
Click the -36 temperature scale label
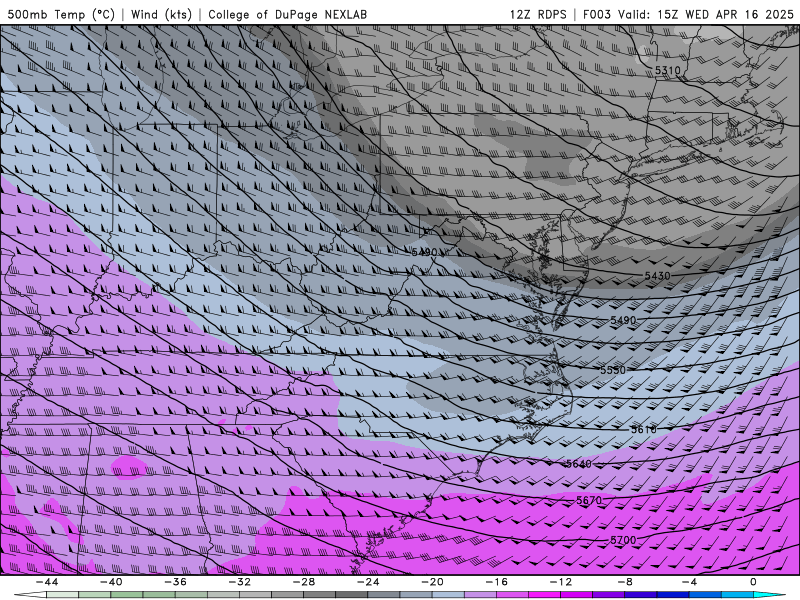click(176, 582)
